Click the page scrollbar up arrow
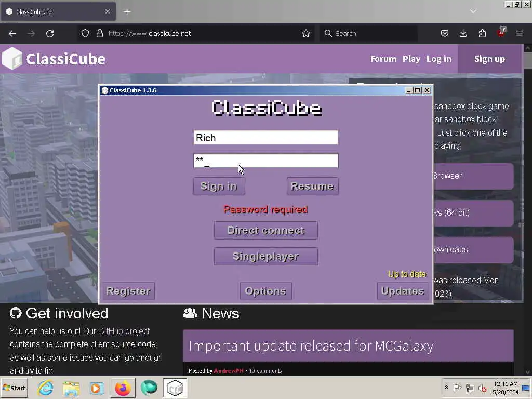Screen dimensions: 532x399 (528, 48)
